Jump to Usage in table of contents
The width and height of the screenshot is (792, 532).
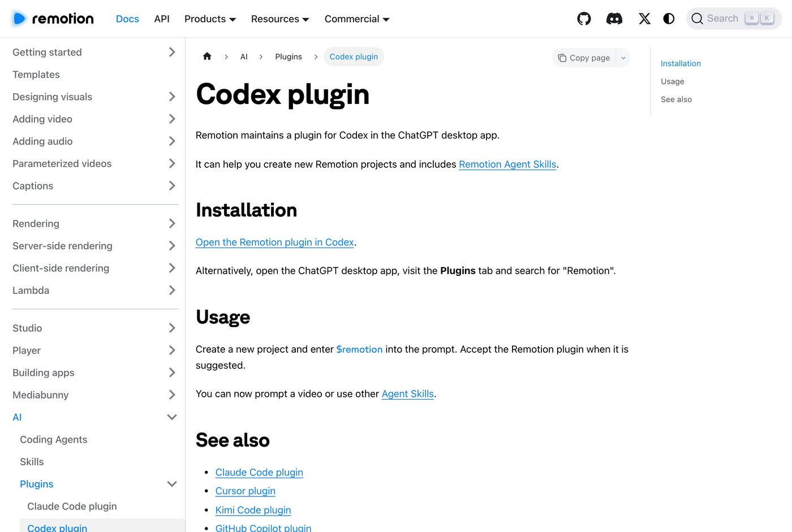click(673, 81)
